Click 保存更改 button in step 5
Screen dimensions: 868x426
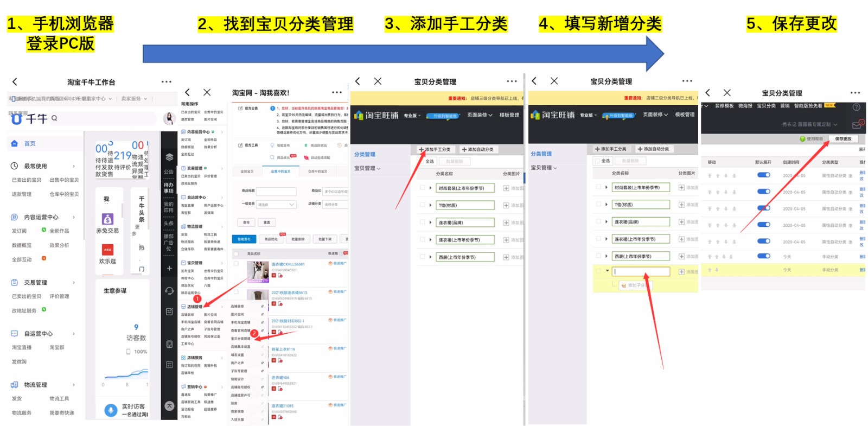click(x=843, y=139)
